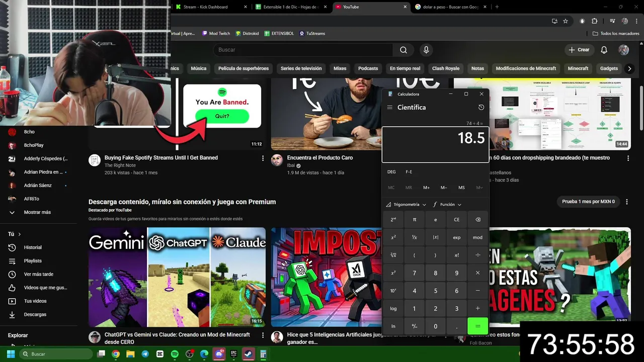Click The Right Note channel name
644x362 pixels.
(120, 165)
